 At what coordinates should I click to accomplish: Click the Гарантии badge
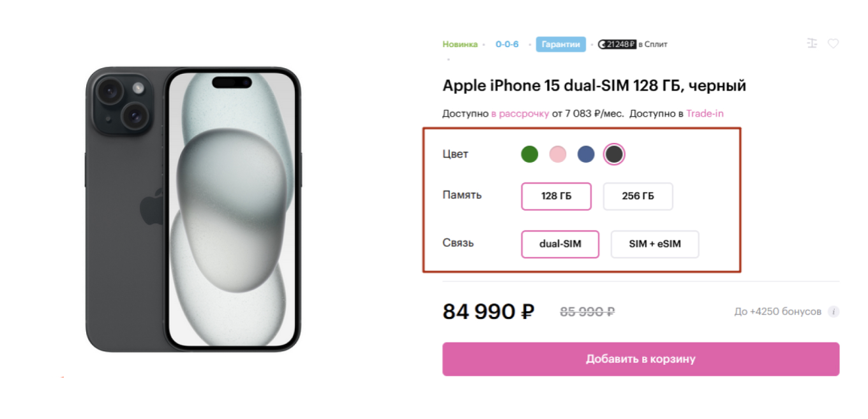click(x=560, y=44)
